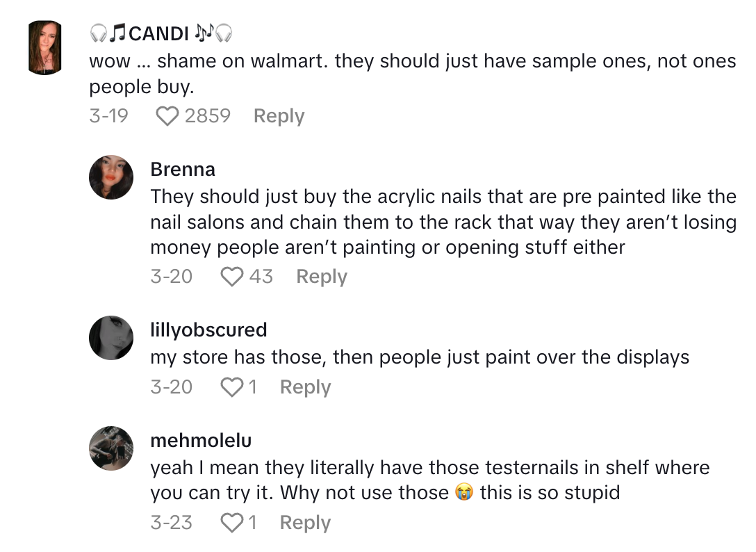Tap the heart on Brenna's reply
Screen dimensions: 756x552
[231, 277]
